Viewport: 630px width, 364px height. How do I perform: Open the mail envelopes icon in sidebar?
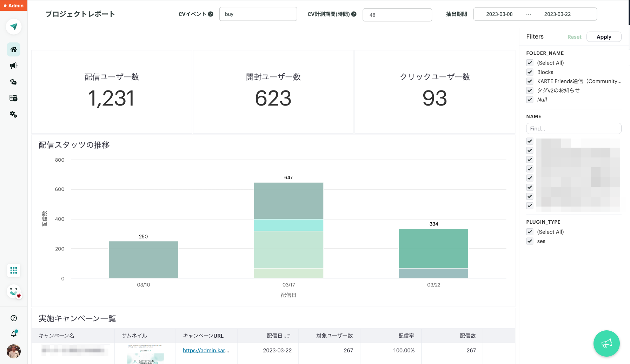pyautogui.click(x=14, y=82)
